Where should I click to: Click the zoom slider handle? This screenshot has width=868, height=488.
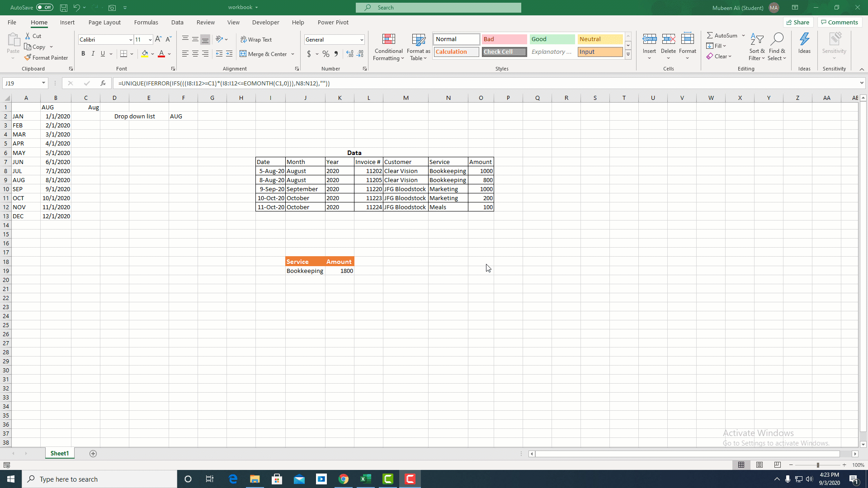point(817,465)
